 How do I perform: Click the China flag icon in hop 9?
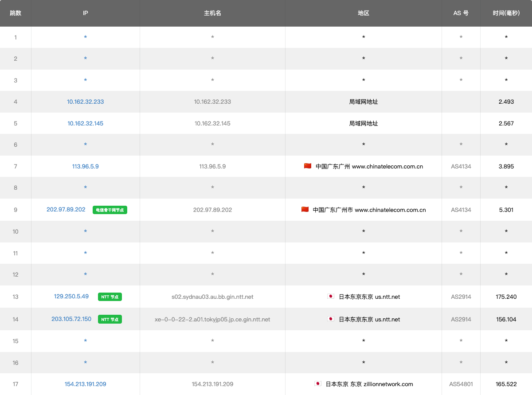click(305, 209)
